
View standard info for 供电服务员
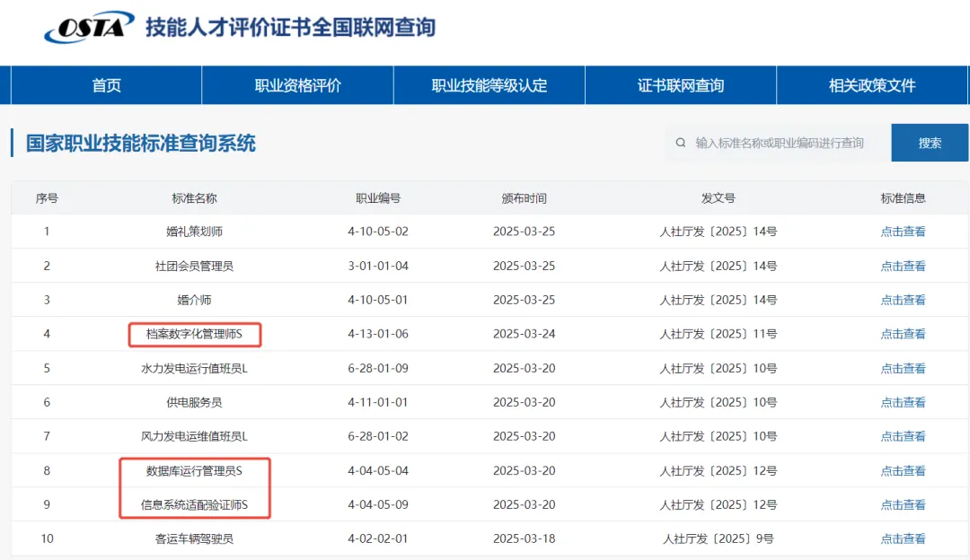(903, 402)
